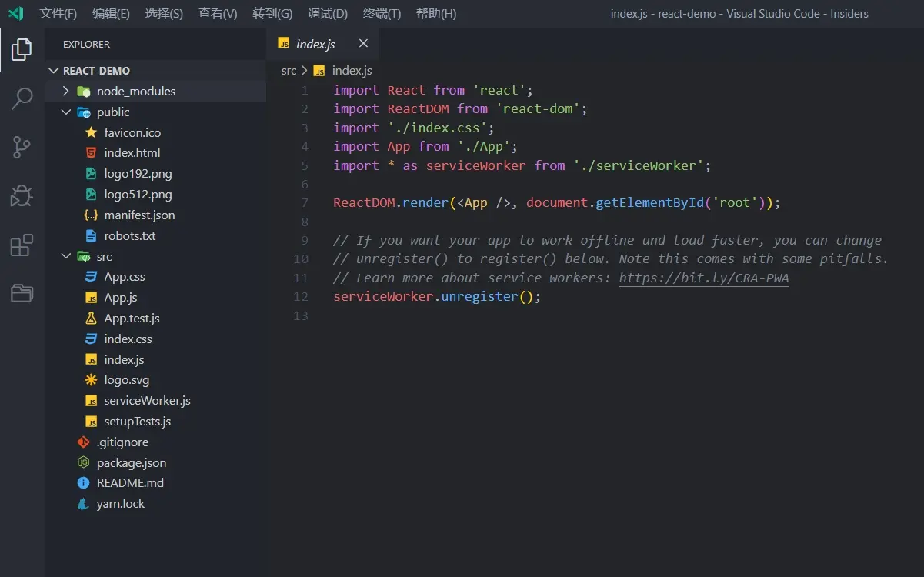This screenshot has width=924, height=577.
Task: Click the JS icon beside serviceWorker.js
Action: (91, 401)
